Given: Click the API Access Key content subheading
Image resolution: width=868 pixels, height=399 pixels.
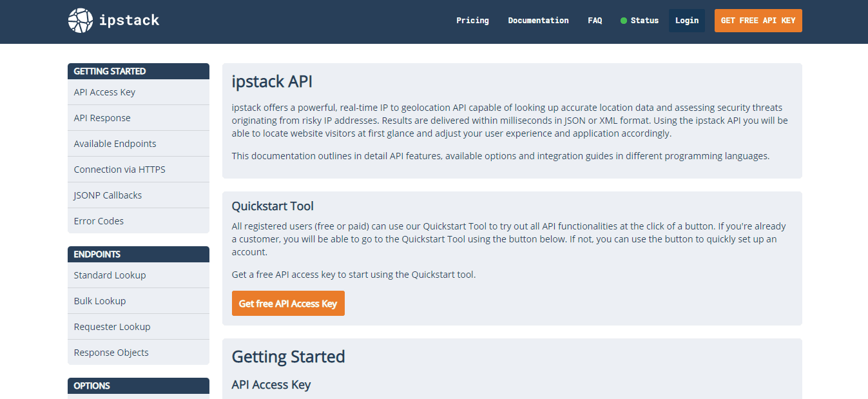Looking at the screenshot, I should click(x=271, y=385).
